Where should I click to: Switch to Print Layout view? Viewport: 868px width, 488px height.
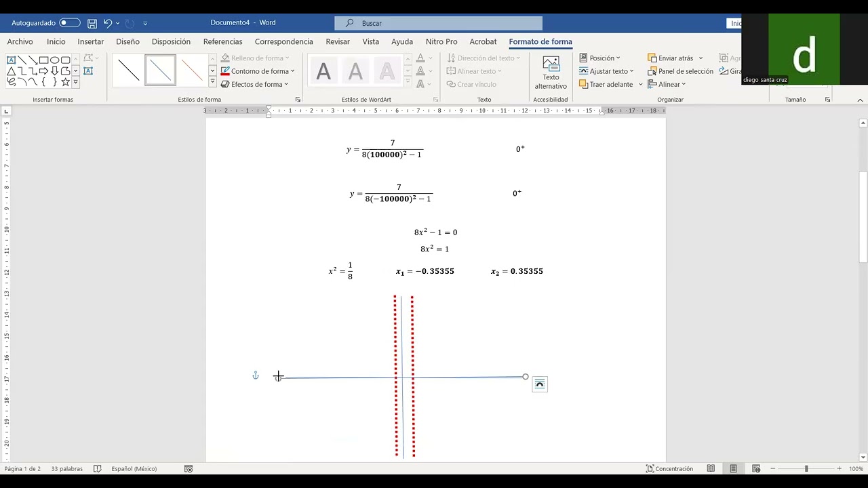tap(733, 468)
